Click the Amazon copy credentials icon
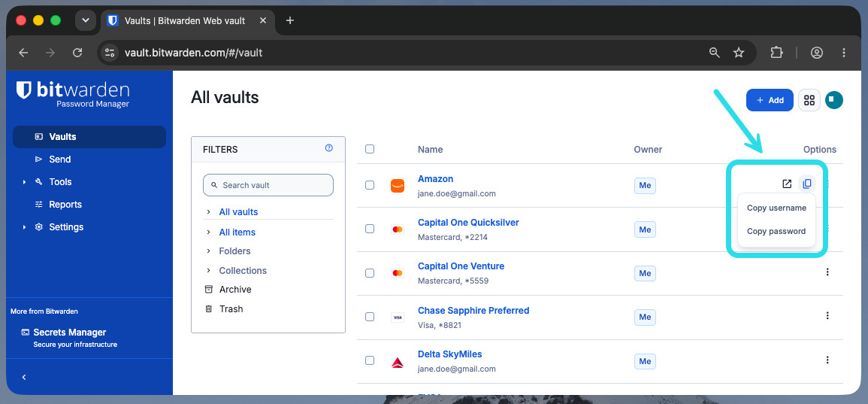The height and width of the screenshot is (404, 868). pos(807,184)
